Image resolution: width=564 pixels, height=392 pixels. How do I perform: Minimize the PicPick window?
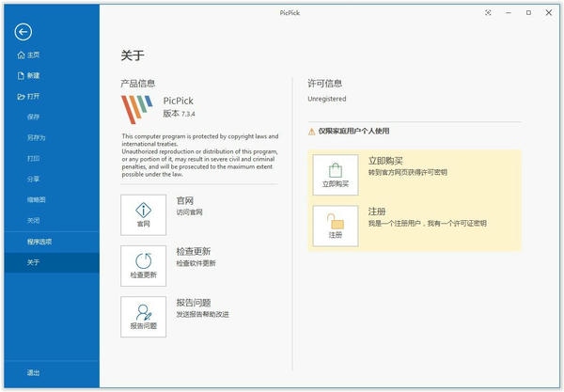click(x=509, y=13)
